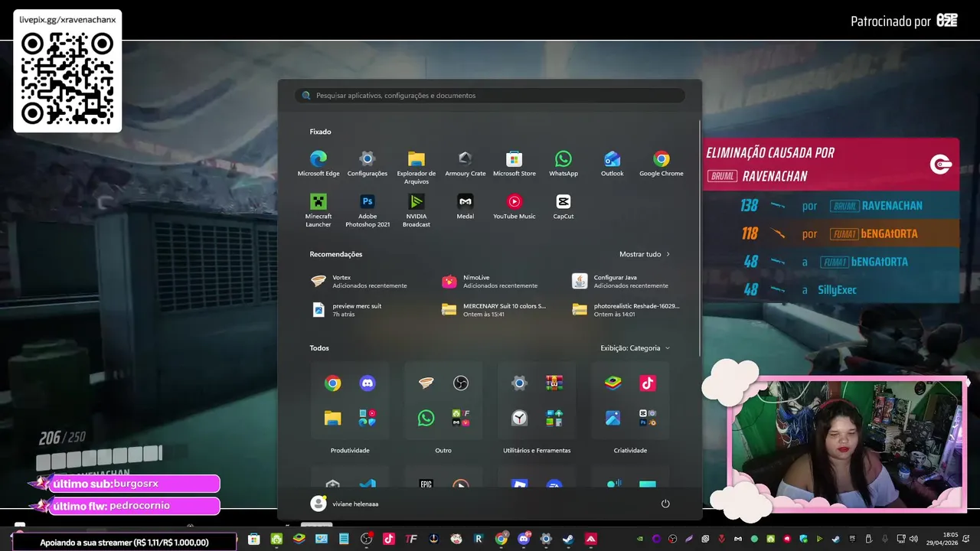Open the small multi-app tile in Utilitários
The width and height of the screenshot is (980, 551).
554,418
